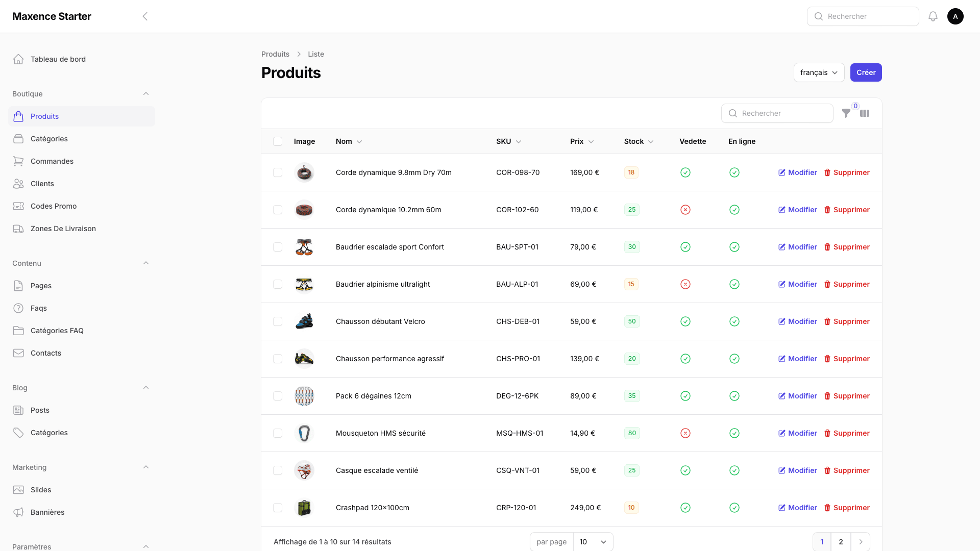This screenshot has height=551, width=980.
Task: Click the Créer button
Action: (866, 72)
